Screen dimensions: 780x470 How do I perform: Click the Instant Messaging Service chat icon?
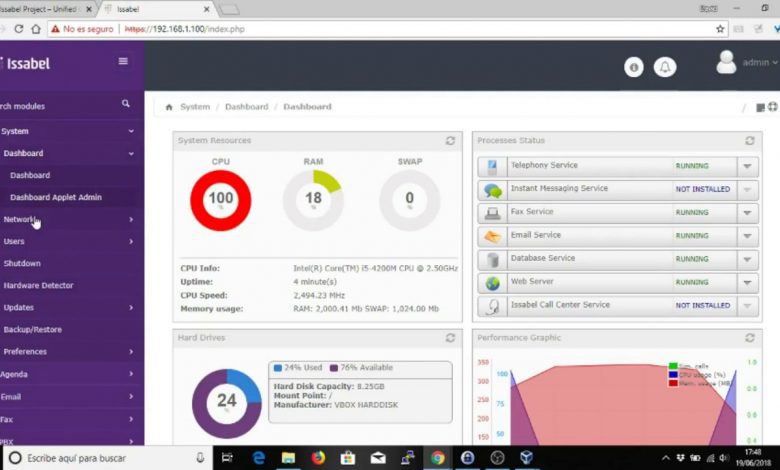click(x=492, y=190)
